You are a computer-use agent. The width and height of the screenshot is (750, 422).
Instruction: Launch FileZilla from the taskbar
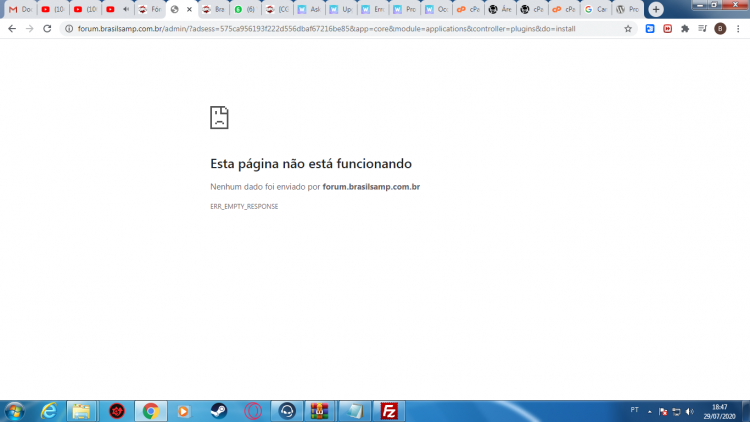point(389,411)
